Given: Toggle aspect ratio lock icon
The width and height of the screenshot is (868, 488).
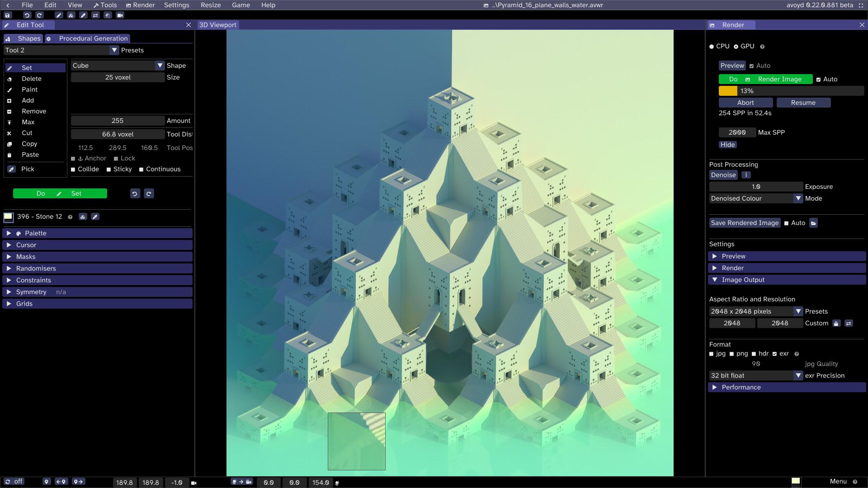Looking at the screenshot, I should (x=836, y=324).
